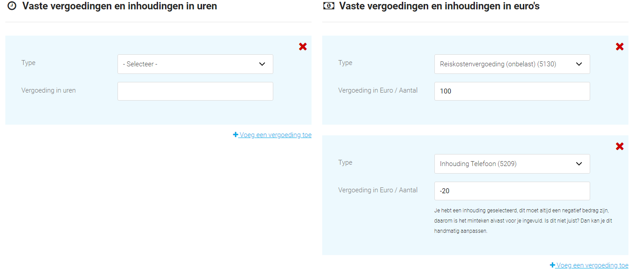Focus the 'Vergoeding in uren' input field
Viewport: 644px width, 276px height.
point(195,91)
